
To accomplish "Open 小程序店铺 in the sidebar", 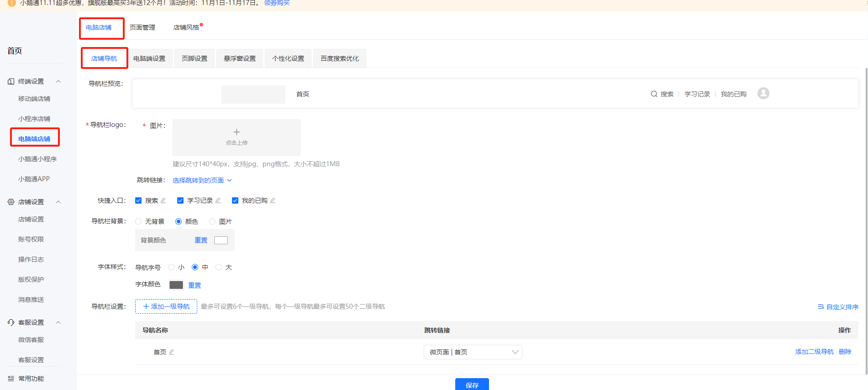I will point(34,119).
